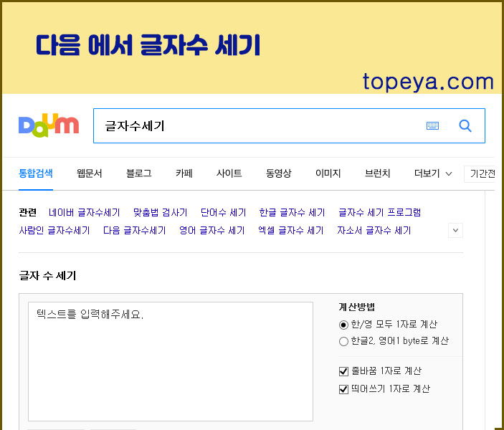Viewport: 504px width, 430px height.
Task: Select radio 한글2, 영어1 byte로 계산
Action: (343, 341)
